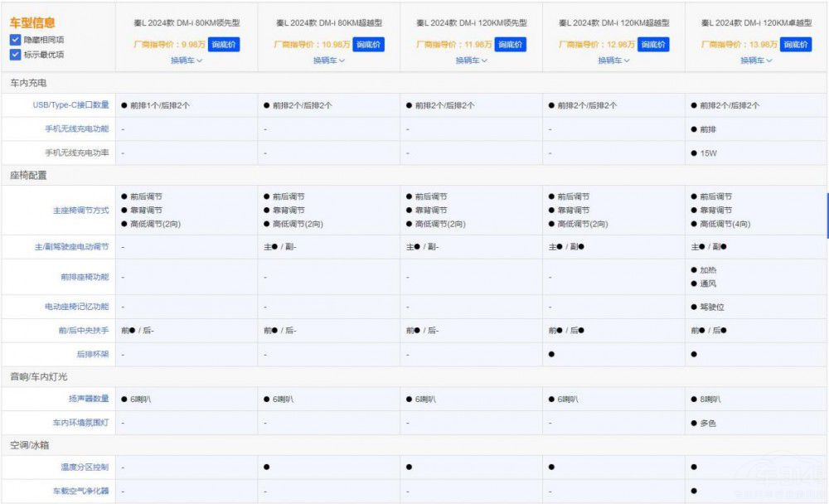829x504 pixels.
Task: Click 询底价 for the 120KM超越型 model
Action: coord(653,45)
